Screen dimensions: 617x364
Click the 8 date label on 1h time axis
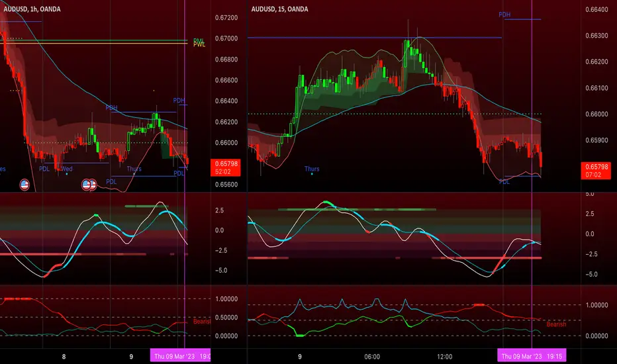pos(64,357)
